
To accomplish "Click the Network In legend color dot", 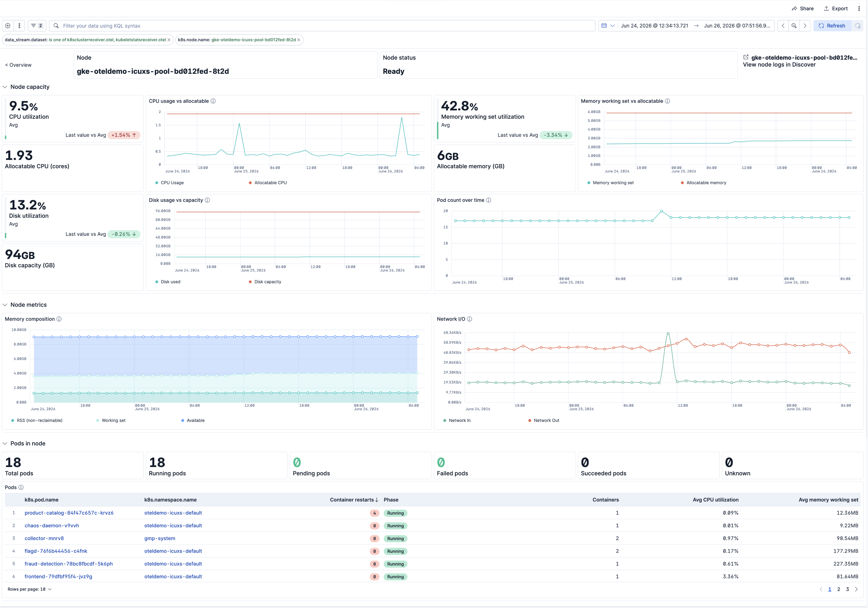I will [444, 420].
